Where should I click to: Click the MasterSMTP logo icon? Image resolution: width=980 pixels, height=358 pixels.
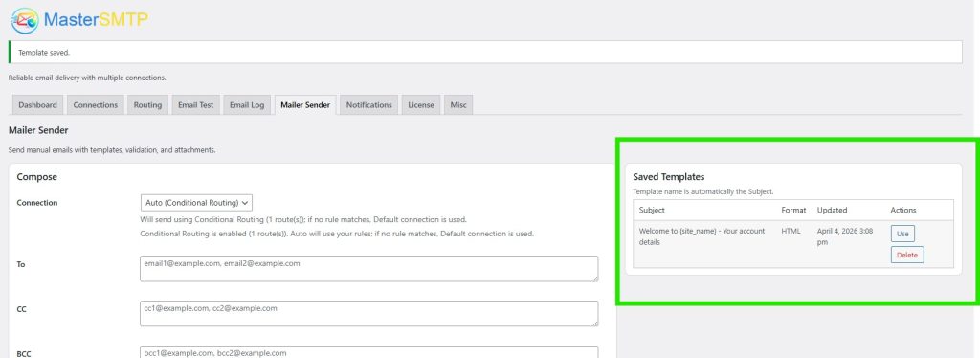(x=25, y=21)
